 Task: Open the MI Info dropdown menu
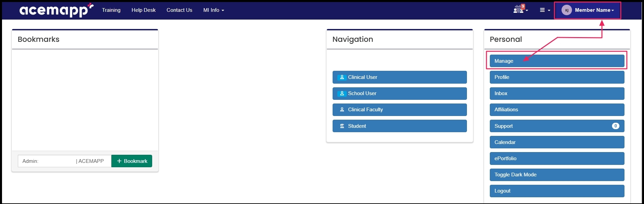click(x=213, y=10)
